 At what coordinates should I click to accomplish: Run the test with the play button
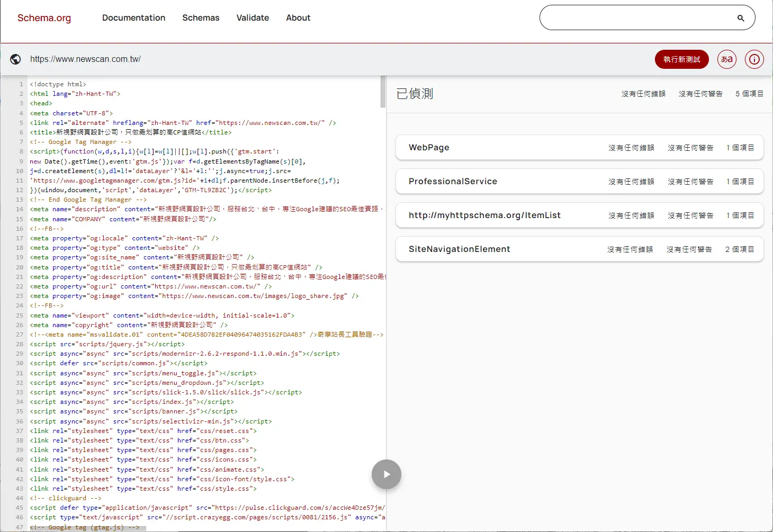(x=386, y=474)
